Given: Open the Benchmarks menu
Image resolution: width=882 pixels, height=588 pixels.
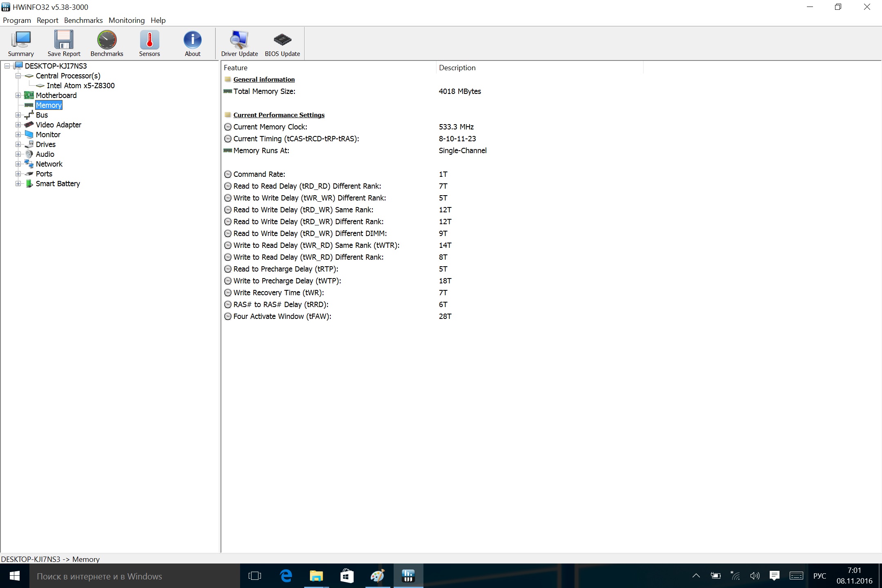Looking at the screenshot, I should point(83,20).
